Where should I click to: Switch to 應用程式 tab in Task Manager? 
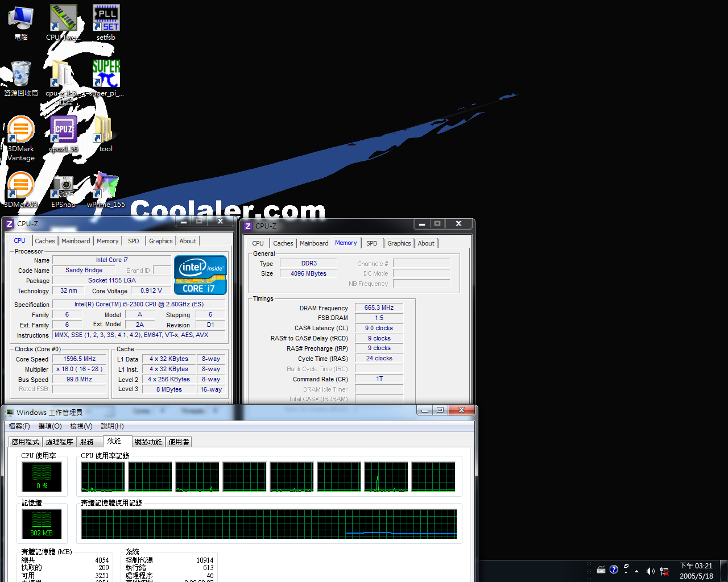[x=26, y=442]
